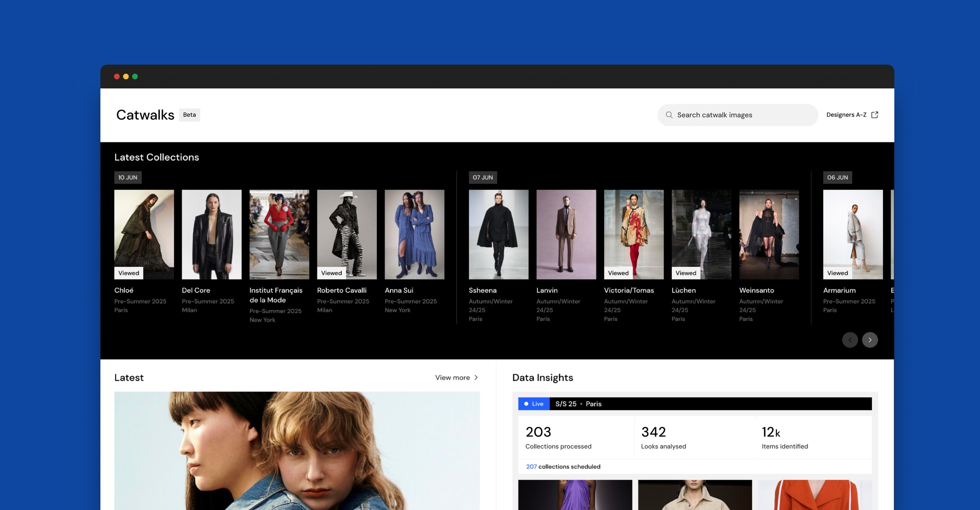The height and width of the screenshot is (510, 980).
Task: Open the purple dress insights image
Action: (x=575, y=495)
